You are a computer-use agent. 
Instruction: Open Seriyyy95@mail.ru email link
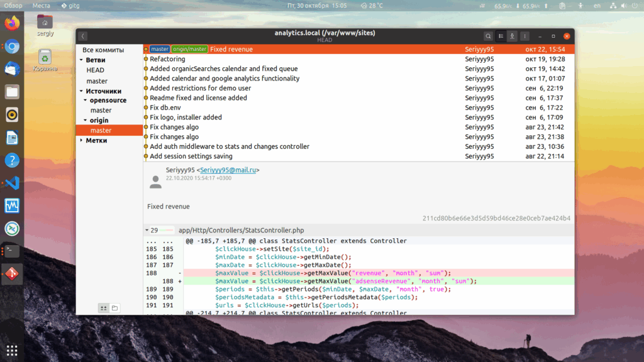click(228, 170)
